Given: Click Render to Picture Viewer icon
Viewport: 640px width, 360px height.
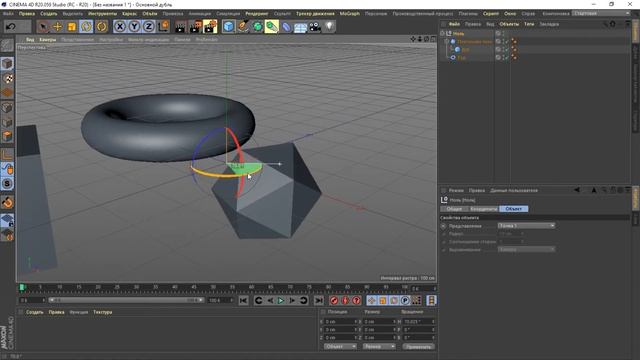Looking at the screenshot, I should pos(196,27).
